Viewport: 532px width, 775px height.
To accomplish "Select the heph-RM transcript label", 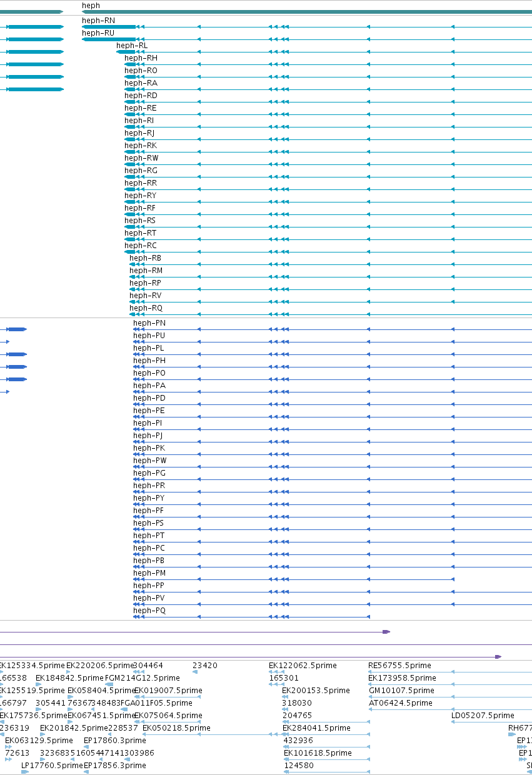I will point(146,271).
